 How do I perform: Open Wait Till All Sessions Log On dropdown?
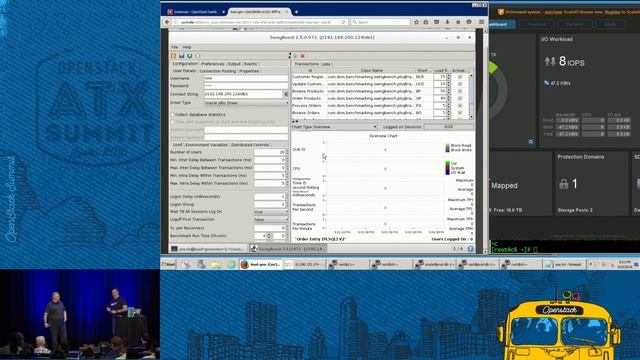pyautogui.click(x=271, y=212)
